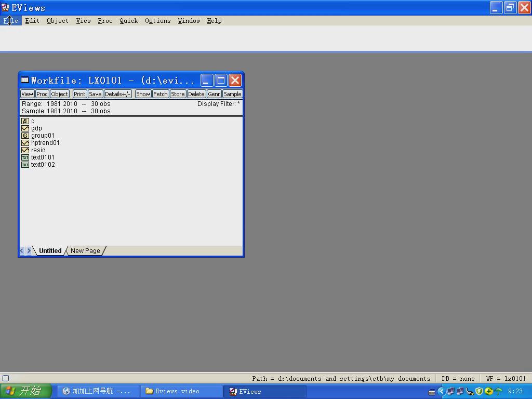532x399 pixels.
Task: Switch to Eviews video folder taskbar item
Action: [181, 391]
